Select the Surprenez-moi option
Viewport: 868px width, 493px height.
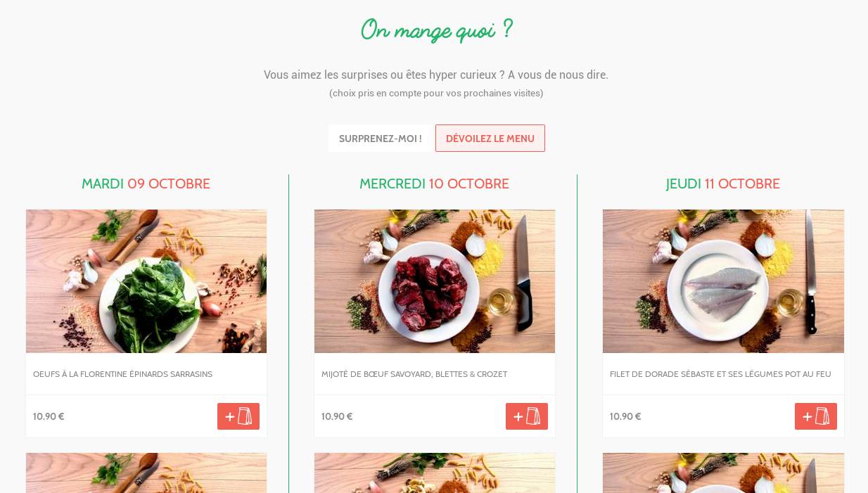coord(381,139)
